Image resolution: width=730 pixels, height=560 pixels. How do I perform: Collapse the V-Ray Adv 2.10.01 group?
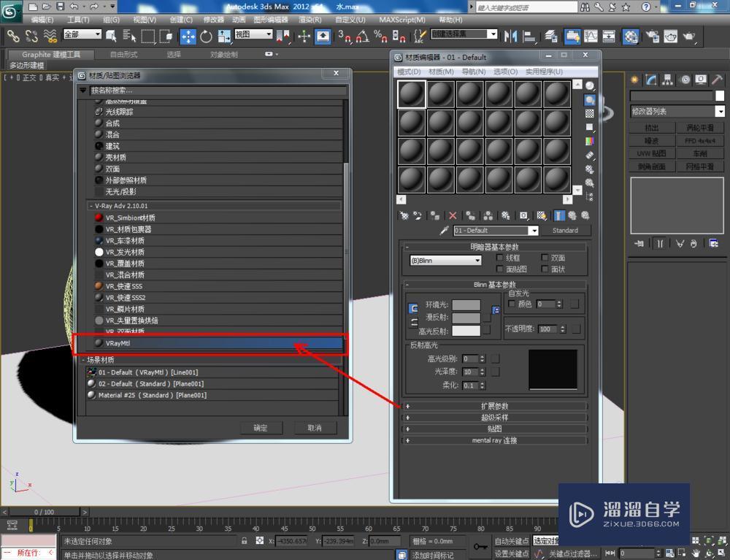coord(91,206)
